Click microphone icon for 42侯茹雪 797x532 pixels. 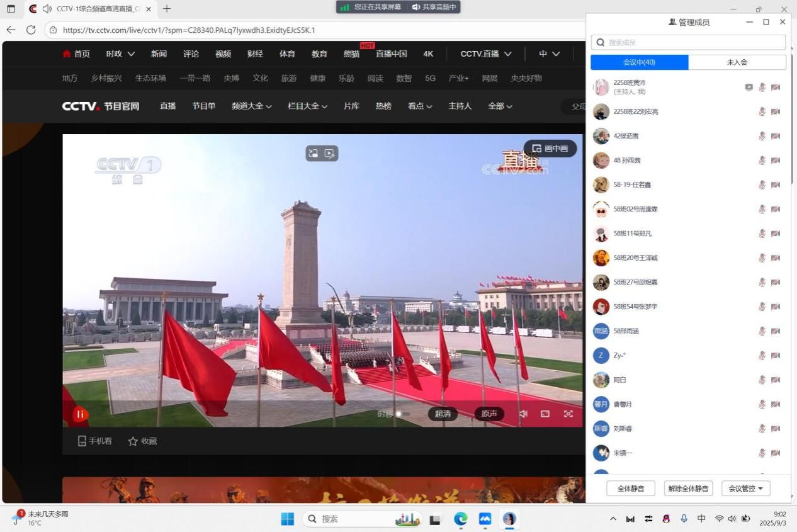tap(762, 136)
